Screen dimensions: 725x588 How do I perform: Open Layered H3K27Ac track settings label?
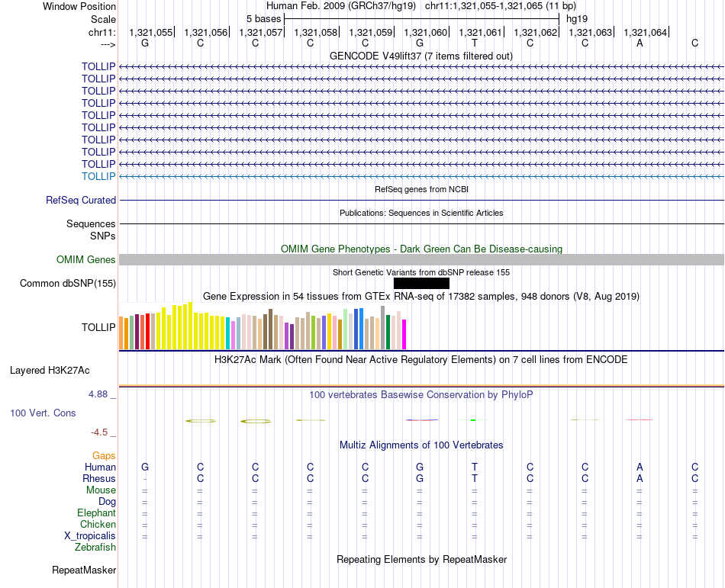[50, 371]
